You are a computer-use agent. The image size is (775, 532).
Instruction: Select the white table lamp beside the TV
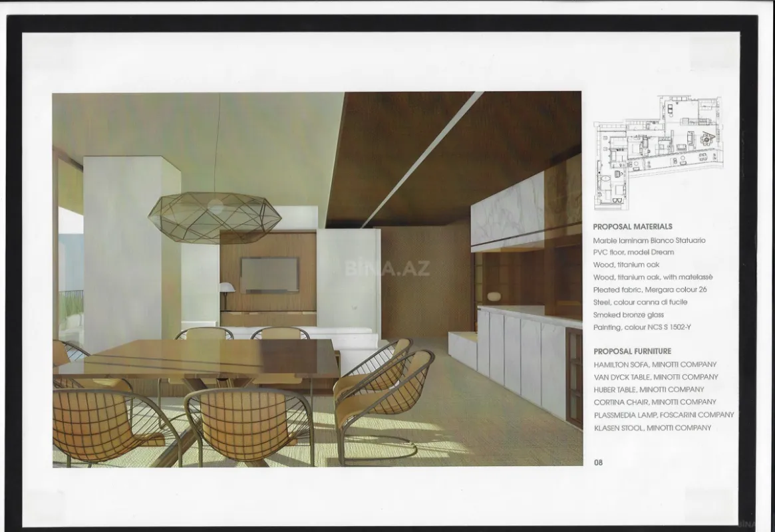pyautogui.click(x=226, y=286)
